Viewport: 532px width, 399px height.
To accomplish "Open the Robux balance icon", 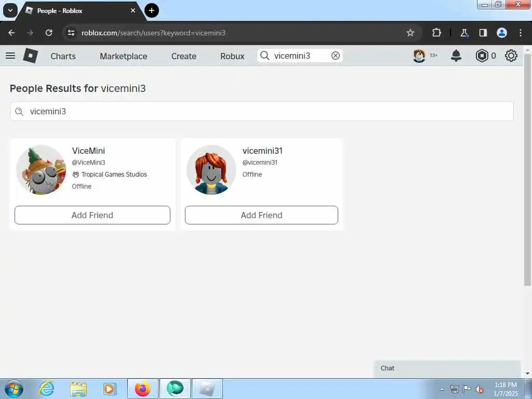I will click(482, 56).
